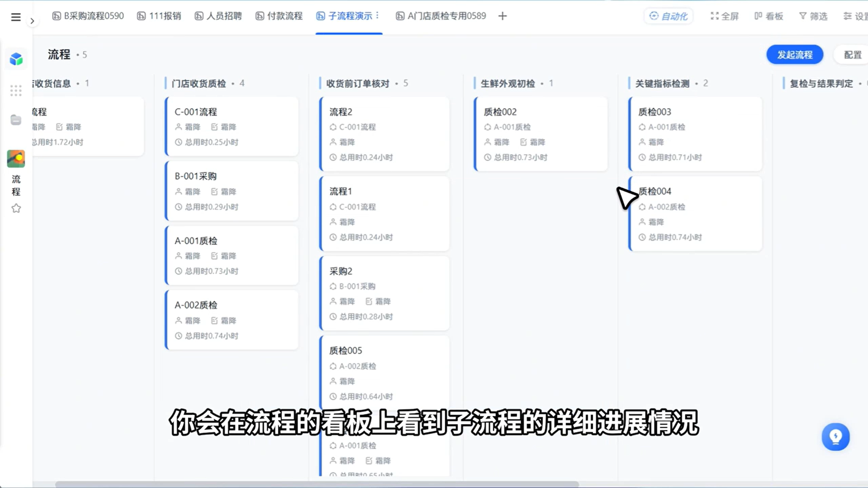Open the 采购2 card
The width and height of the screenshot is (868, 488).
(x=385, y=293)
